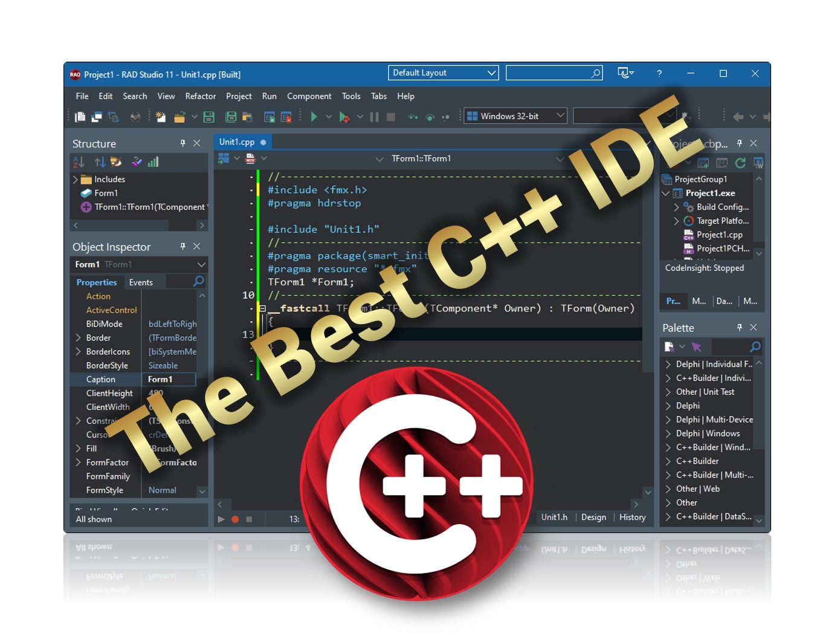Pin the Structure panel
840x642 pixels.
[183, 143]
